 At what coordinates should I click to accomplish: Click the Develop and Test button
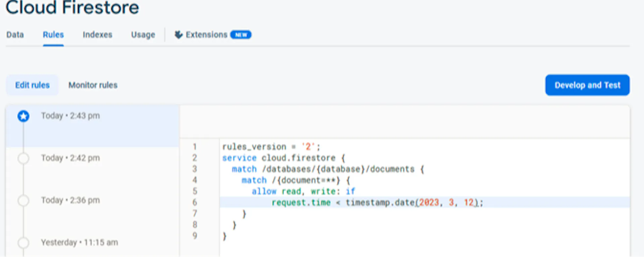point(587,85)
